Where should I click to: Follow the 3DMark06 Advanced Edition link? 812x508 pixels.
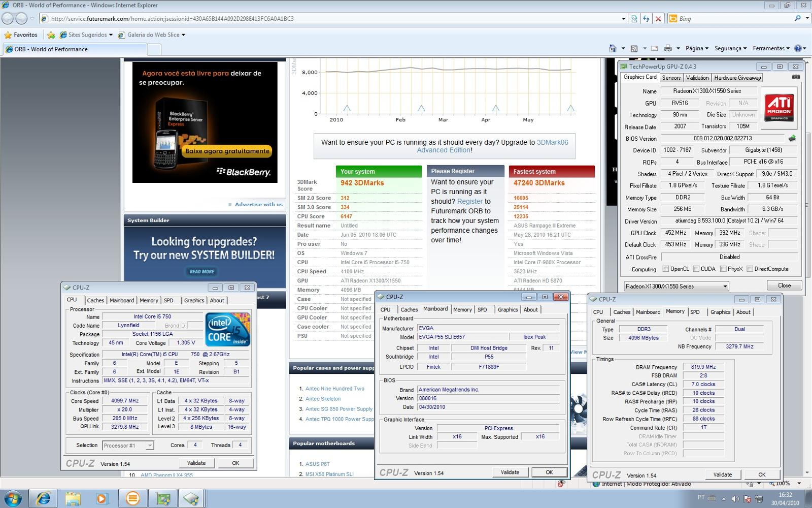tap(493, 146)
